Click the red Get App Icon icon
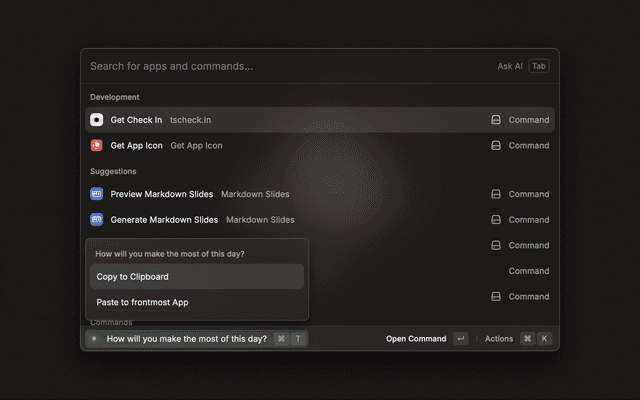This screenshot has height=400, width=640. coord(97,145)
